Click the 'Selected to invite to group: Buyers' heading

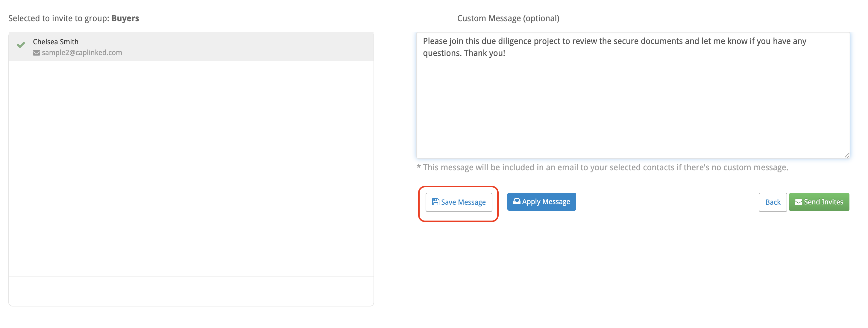74,19
